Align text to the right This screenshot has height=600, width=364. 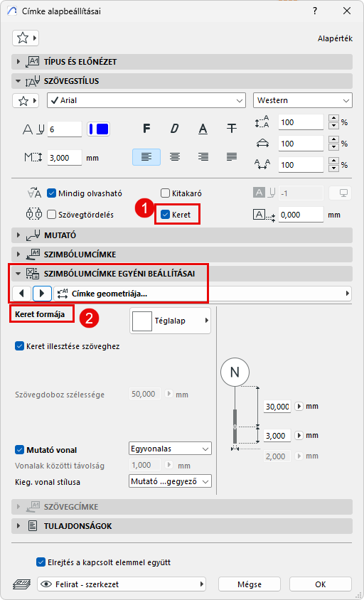click(x=203, y=157)
